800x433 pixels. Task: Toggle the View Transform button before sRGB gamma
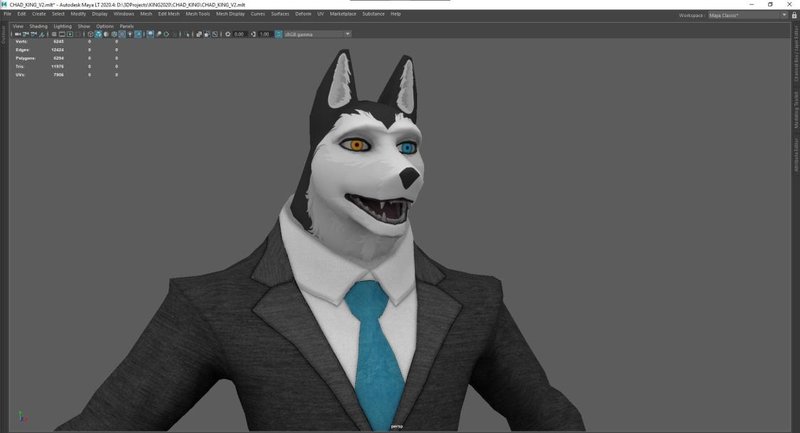pyautogui.click(x=278, y=34)
